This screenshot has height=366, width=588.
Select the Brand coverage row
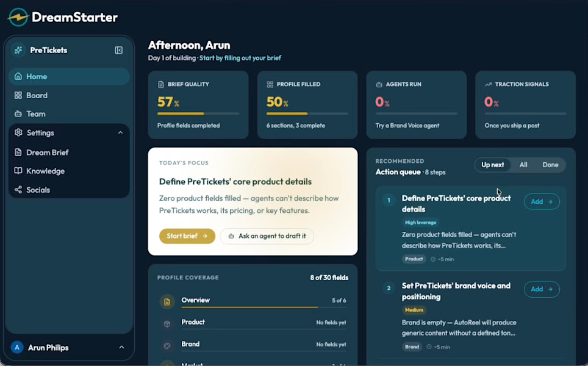pyautogui.click(x=253, y=345)
